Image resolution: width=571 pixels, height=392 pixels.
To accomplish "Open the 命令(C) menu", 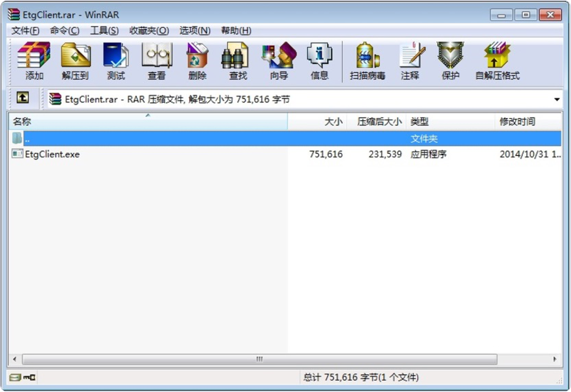I will [65, 31].
